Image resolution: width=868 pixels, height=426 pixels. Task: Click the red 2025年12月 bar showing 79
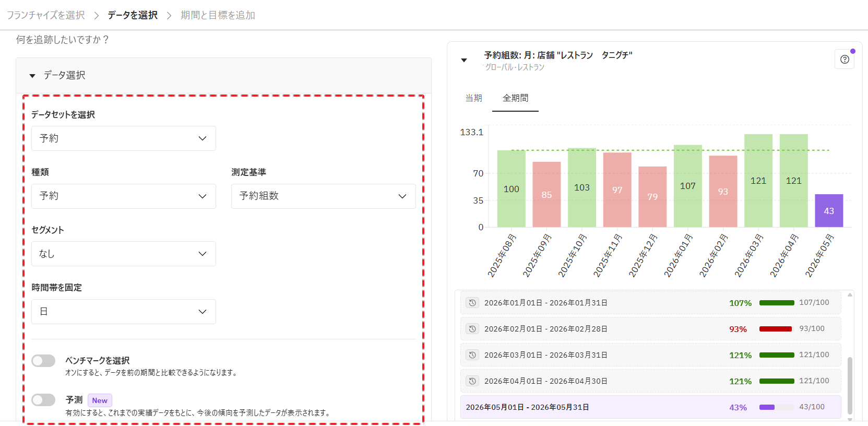(x=652, y=197)
